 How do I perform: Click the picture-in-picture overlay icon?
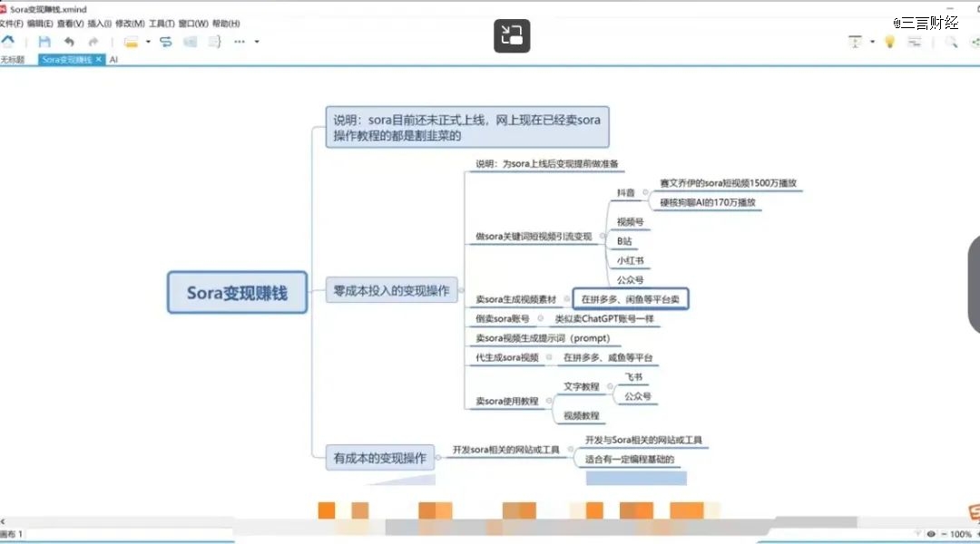(512, 35)
